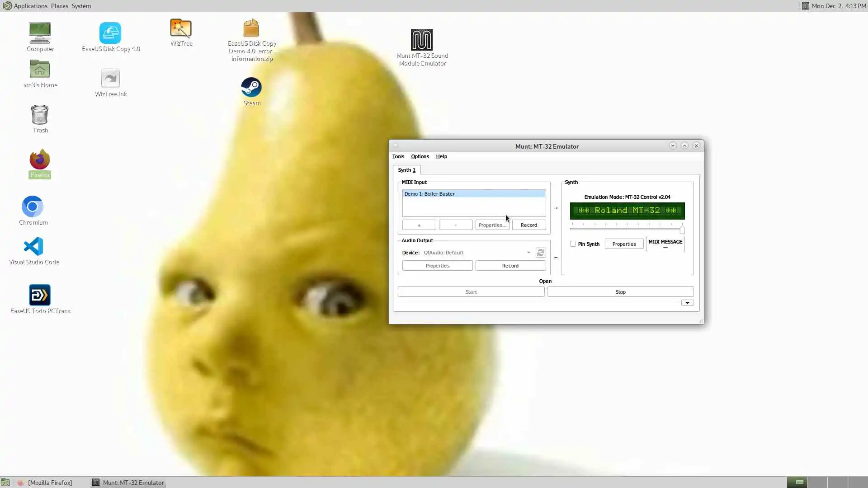Open Munt MT-32 Sound Module Emulator desktop icon

(x=421, y=40)
